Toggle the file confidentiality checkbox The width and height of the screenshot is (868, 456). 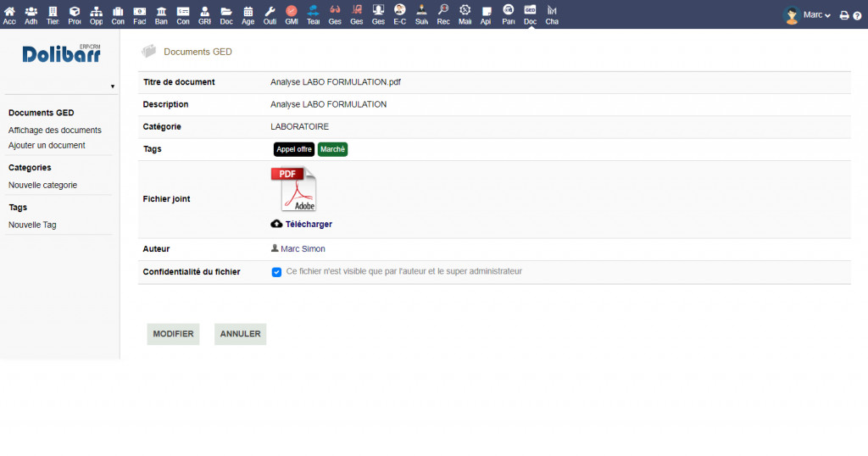[276, 272]
